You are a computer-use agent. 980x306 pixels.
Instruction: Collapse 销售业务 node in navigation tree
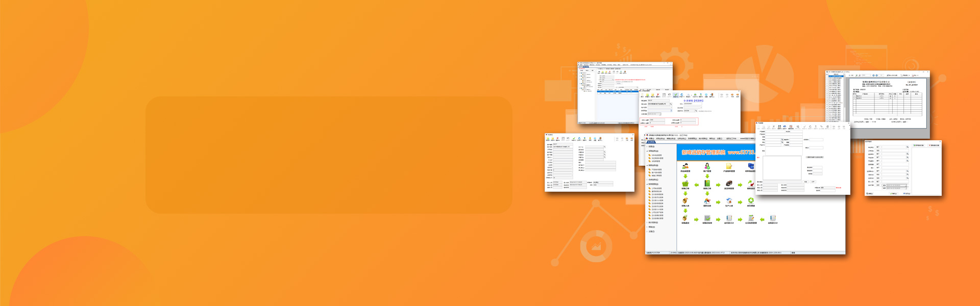point(647,165)
